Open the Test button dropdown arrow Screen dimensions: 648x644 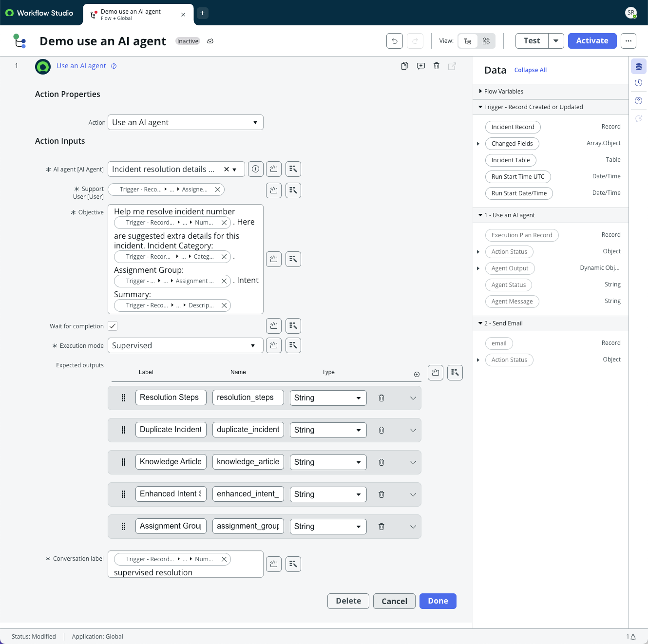click(556, 41)
